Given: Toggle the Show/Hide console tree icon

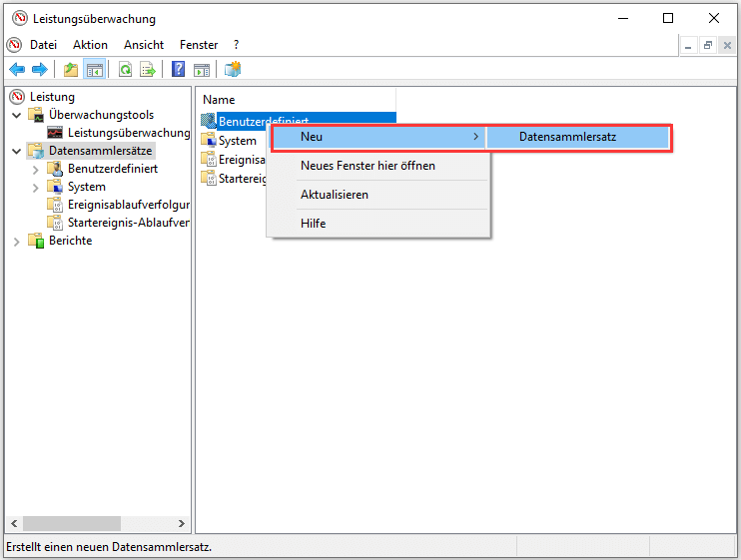Looking at the screenshot, I should coord(95,69).
